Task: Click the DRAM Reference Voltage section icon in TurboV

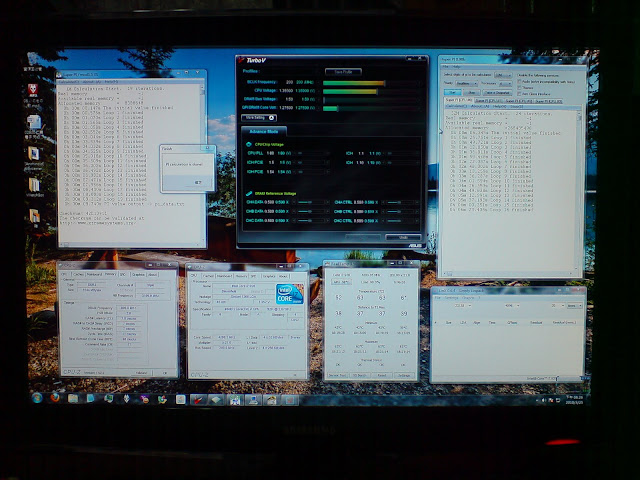Action: [x=249, y=193]
